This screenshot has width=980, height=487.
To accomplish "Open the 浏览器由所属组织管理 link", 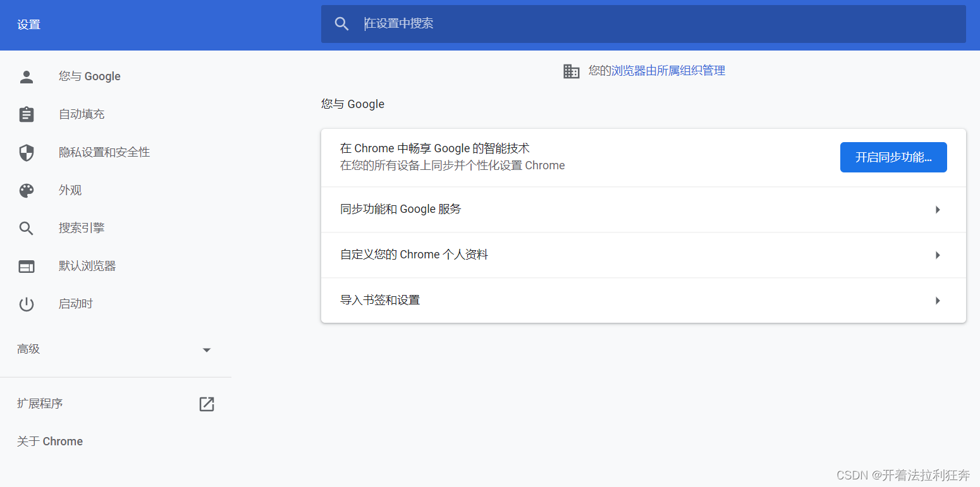I will coord(668,71).
